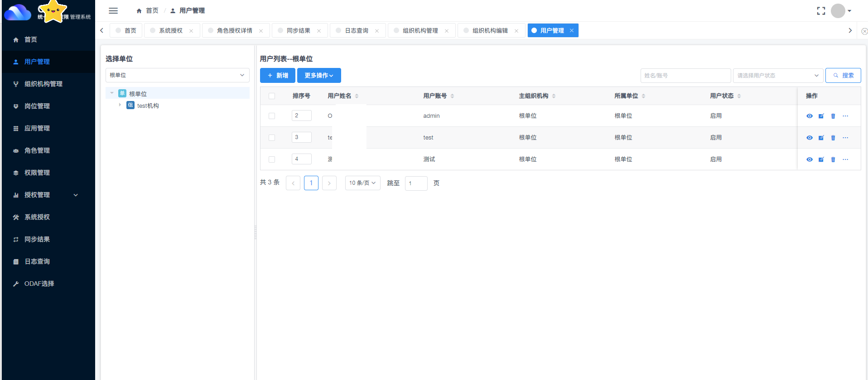
Task: Open 日志查询 in sidebar
Action: pyautogui.click(x=48, y=261)
